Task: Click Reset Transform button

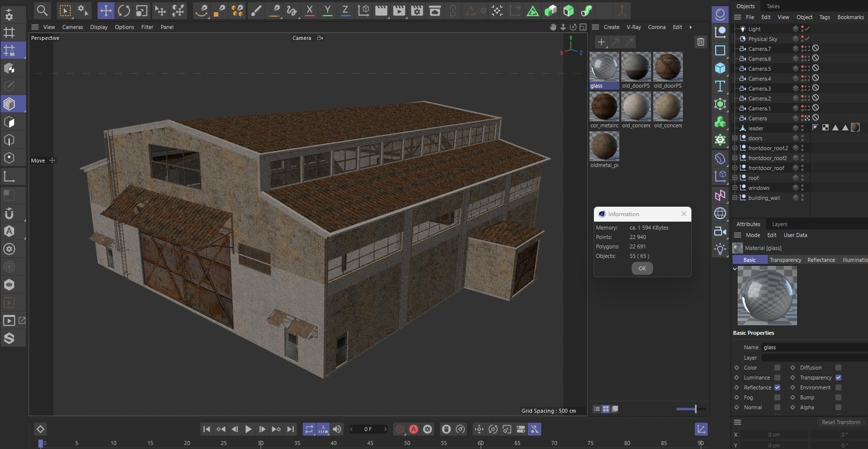Action: click(841, 422)
